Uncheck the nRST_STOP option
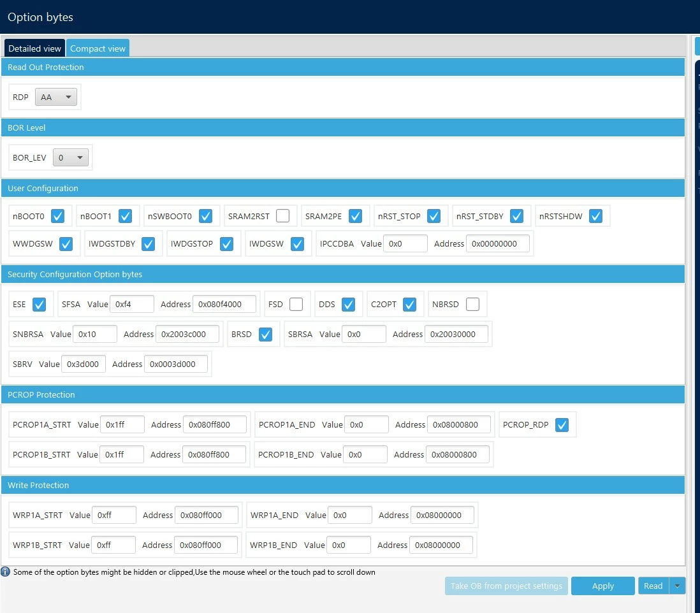This screenshot has width=700, height=613. click(434, 216)
